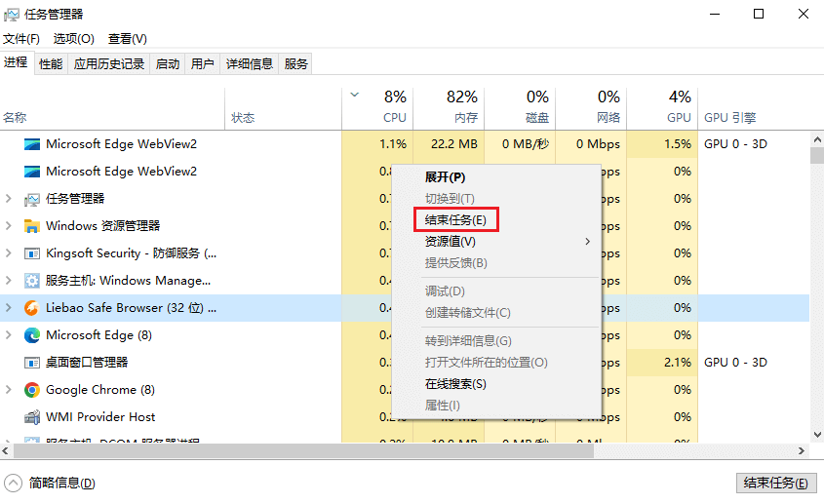824x504 pixels.
Task: Click the 任务管理器 process icon
Action: tap(31, 199)
